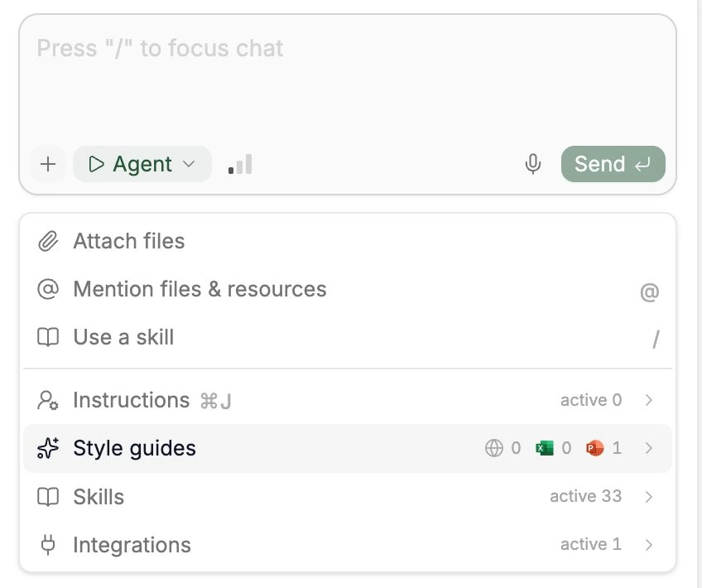The width and height of the screenshot is (702, 588).
Task: Open the Integrations submenu
Action: click(348, 545)
